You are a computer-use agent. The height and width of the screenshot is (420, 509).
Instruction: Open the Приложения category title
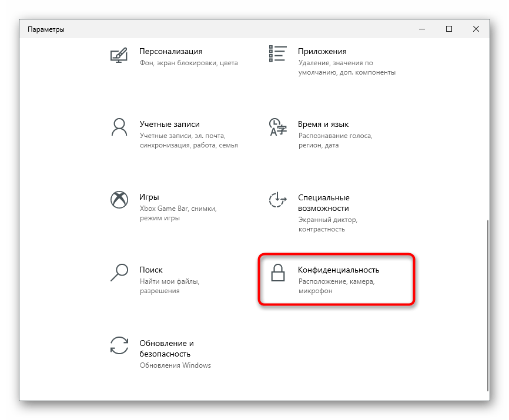(322, 51)
